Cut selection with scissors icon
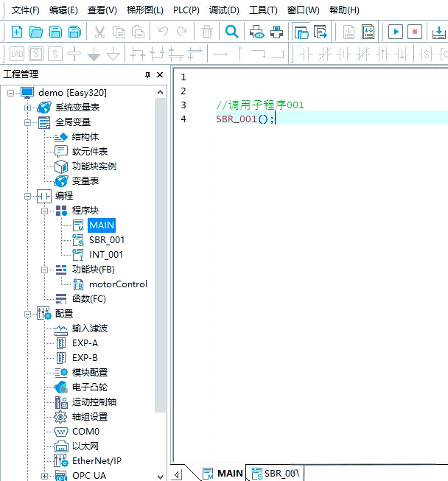 tap(99, 32)
